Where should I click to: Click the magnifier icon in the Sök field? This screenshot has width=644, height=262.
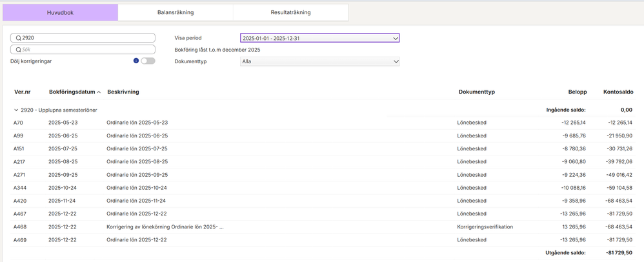[x=19, y=50]
